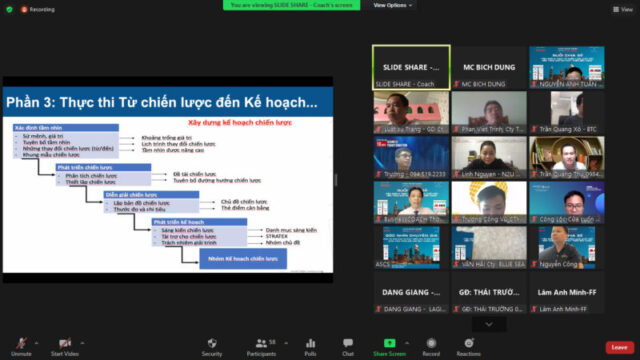The height and width of the screenshot is (360, 640).
Task: Expand video options arrow beside Start Video
Action: 82,343
